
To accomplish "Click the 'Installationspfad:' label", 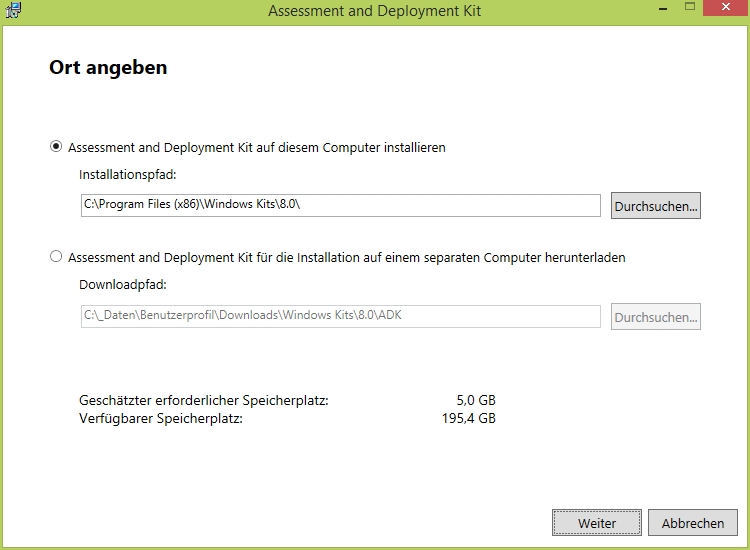I will pyautogui.click(x=128, y=175).
